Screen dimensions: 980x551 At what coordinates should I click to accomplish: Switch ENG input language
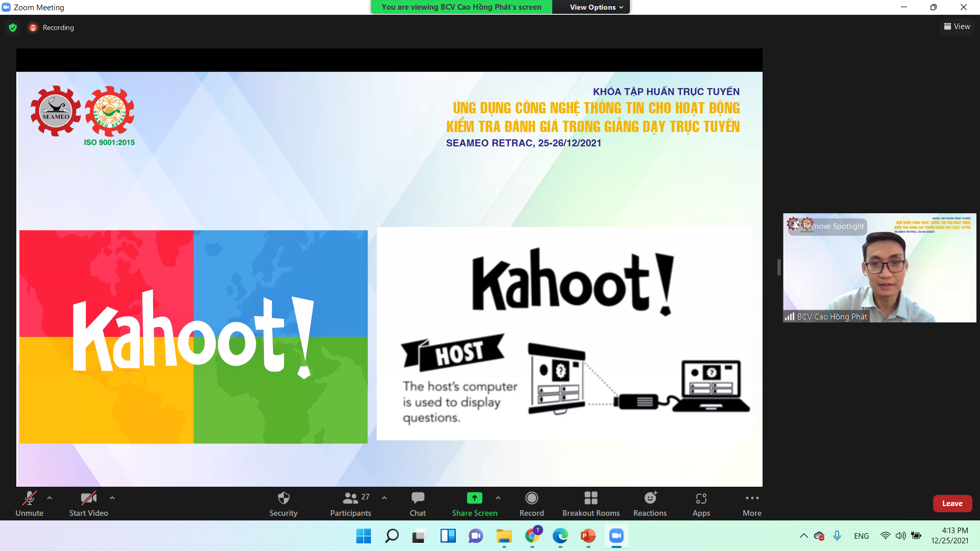[x=862, y=536]
